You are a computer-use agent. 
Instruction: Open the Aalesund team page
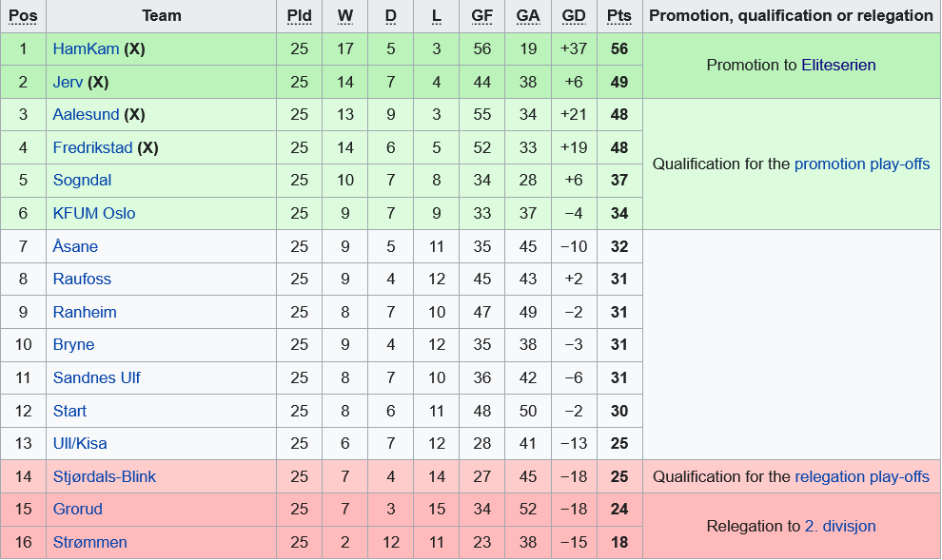pyautogui.click(x=86, y=114)
